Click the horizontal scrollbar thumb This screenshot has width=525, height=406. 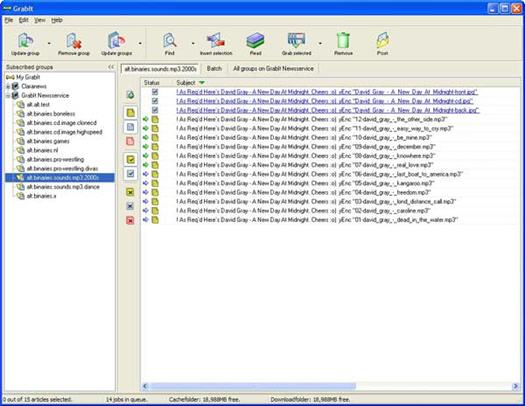(252, 386)
